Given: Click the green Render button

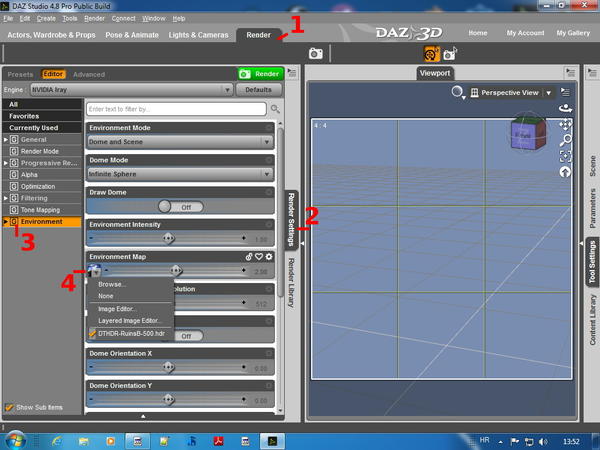Looking at the screenshot, I should [261, 74].
